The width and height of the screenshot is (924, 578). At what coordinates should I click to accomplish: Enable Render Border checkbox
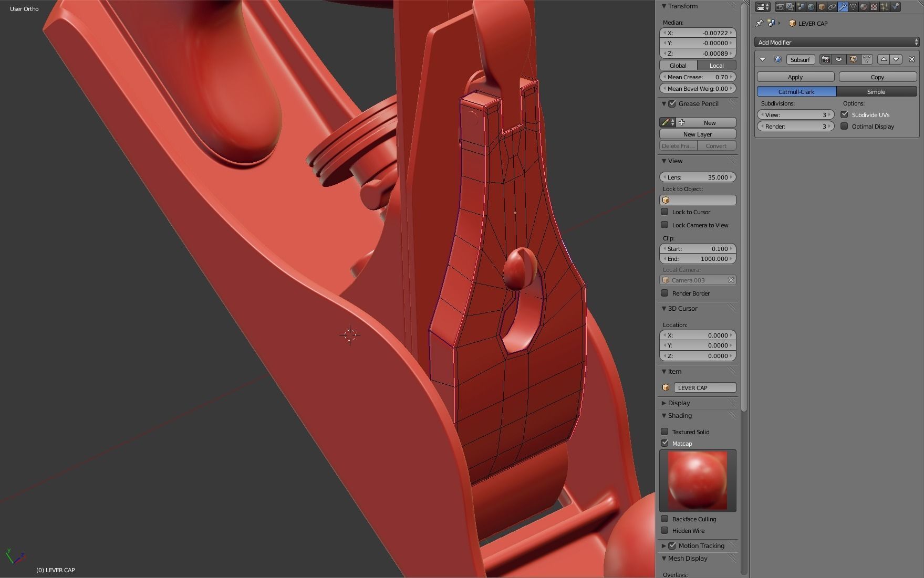665,293
